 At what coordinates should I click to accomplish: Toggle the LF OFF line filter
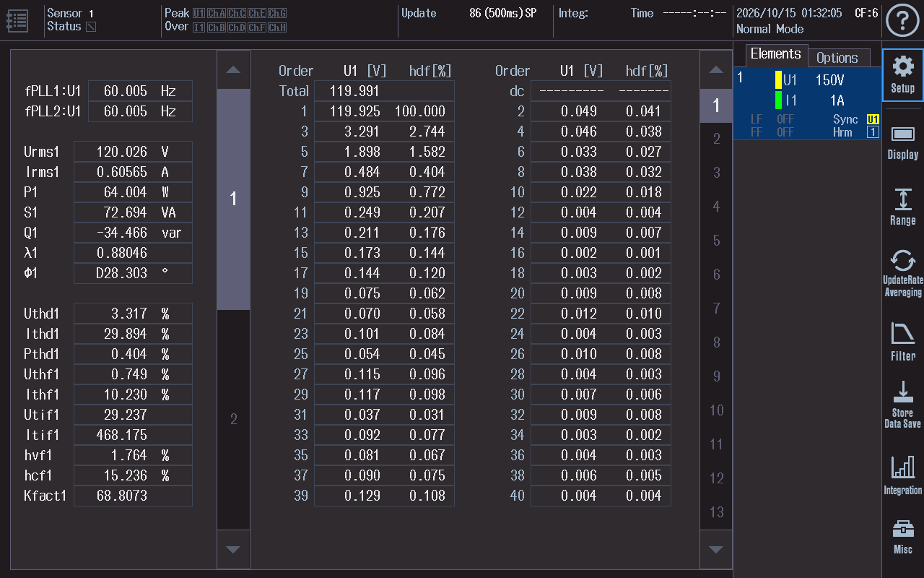[772, 119]
